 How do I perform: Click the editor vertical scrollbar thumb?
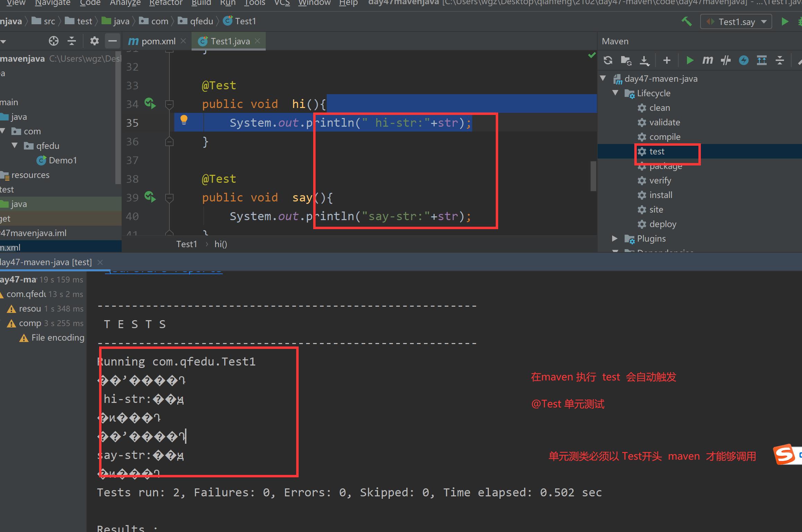[x=593, y=176]
